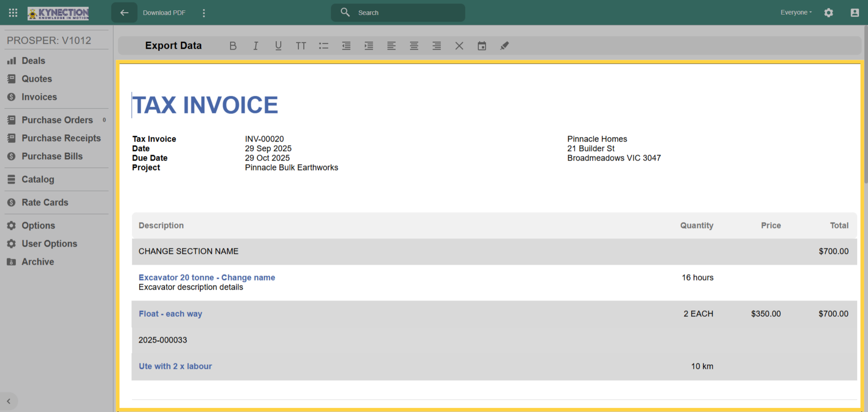Viewport: 868px width, 412px height.
Task: Download the invoice as PDF
Action: (164, 13)
